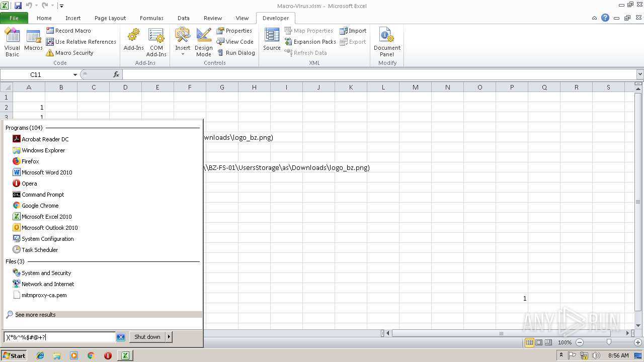Click Run Dialog
The width and height of the screenshot is (644, 362).
pyautogui.click(x=235, y=53)
